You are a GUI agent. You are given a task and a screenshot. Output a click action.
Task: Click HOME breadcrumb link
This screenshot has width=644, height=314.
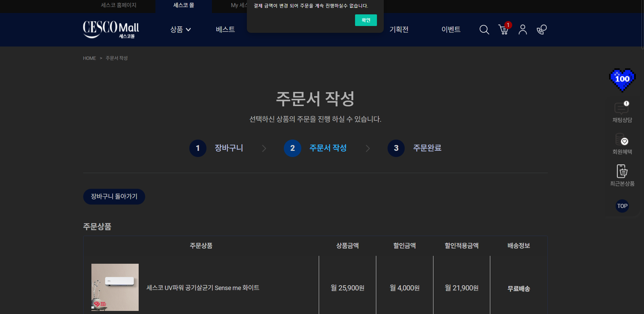coord(89,58)
